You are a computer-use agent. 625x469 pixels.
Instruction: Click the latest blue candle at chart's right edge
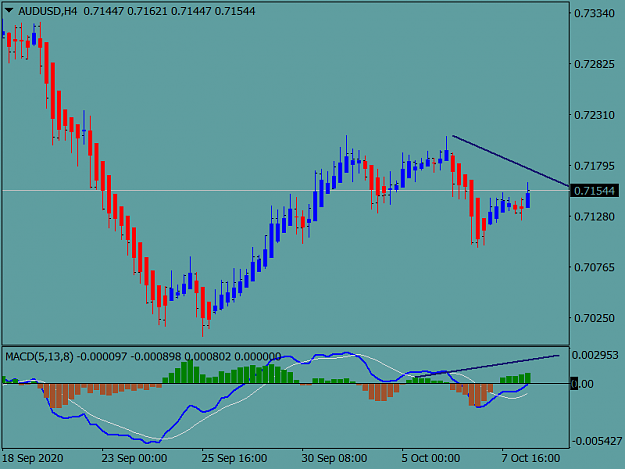[528, 200]
